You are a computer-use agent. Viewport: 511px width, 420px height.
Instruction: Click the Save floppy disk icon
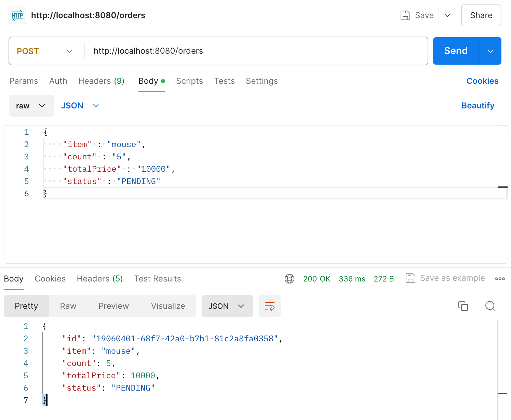point(405,15)
